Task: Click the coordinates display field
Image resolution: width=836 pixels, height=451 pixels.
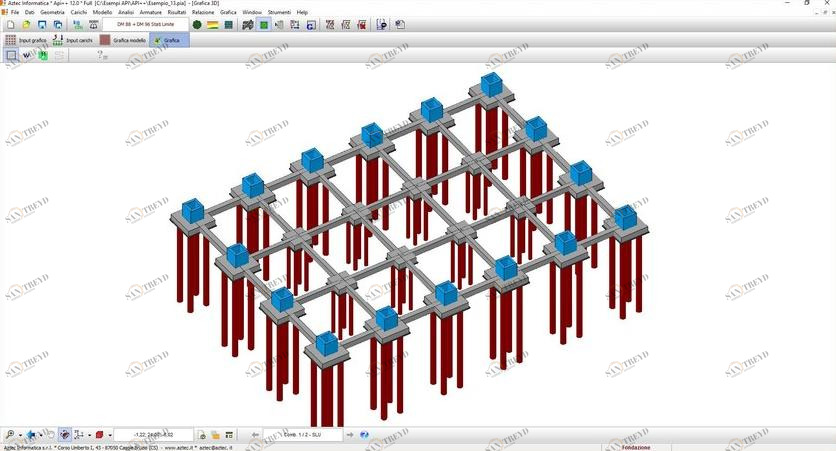Action: (x=153, y=435)
